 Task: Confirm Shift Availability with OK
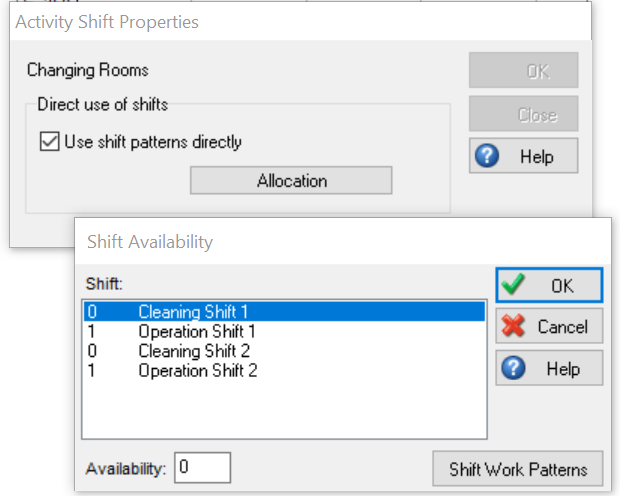(x=549, y=285)
